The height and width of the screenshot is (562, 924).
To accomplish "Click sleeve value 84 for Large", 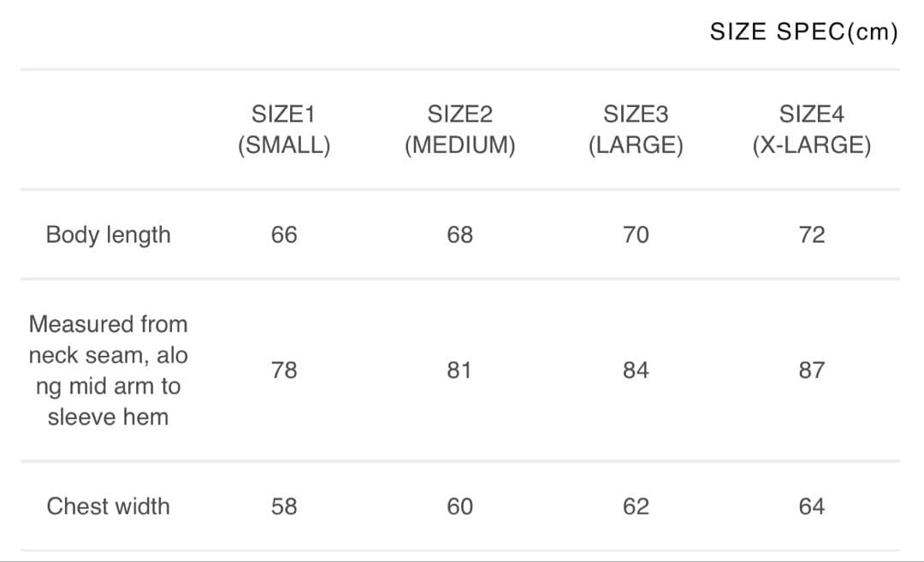I will click(x=636, y=370).
